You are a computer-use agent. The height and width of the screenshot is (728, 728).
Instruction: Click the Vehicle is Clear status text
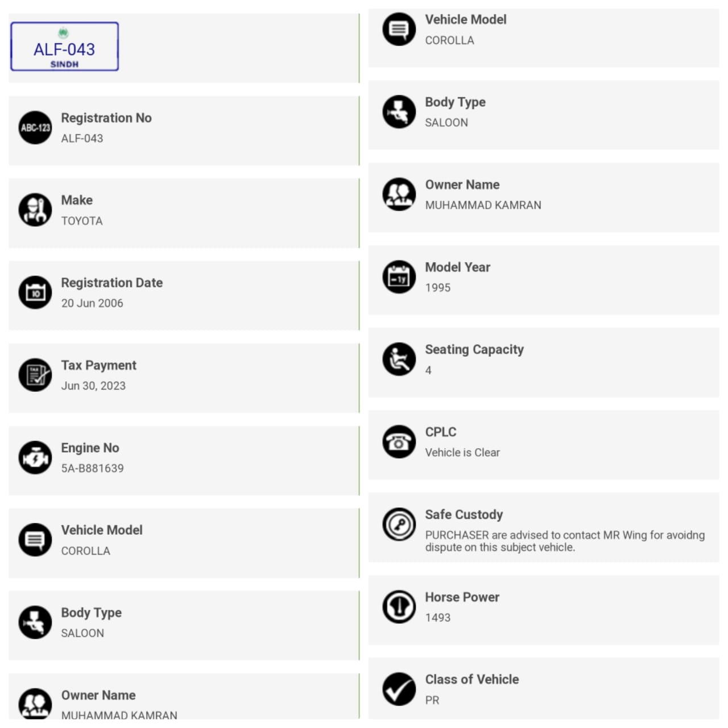(x=462, y=452)
